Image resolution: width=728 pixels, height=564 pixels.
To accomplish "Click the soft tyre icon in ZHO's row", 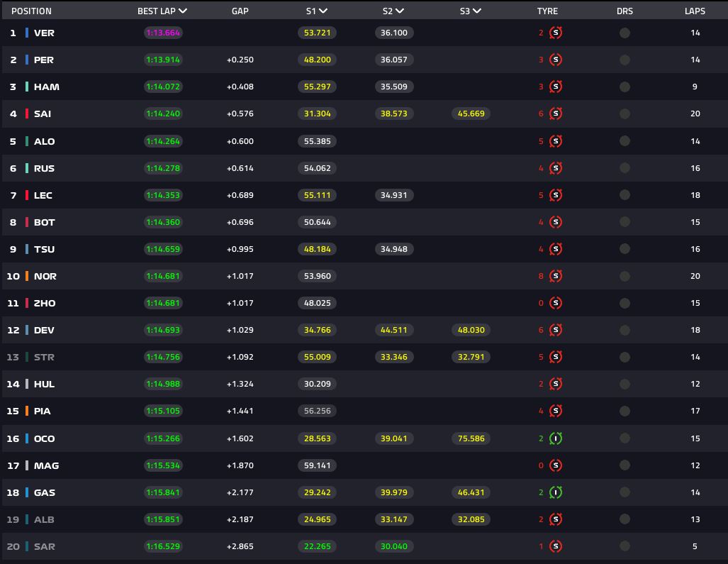I will tap(556, 303).
